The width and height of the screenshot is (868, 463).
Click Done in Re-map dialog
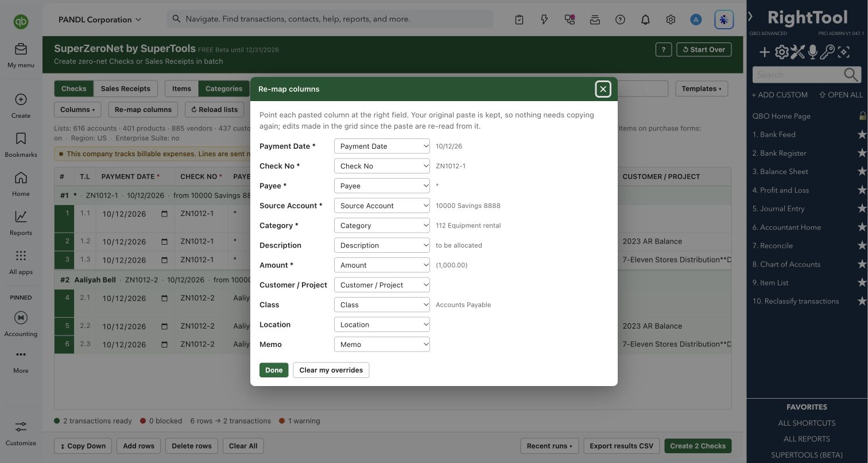[x=274, y=370]
